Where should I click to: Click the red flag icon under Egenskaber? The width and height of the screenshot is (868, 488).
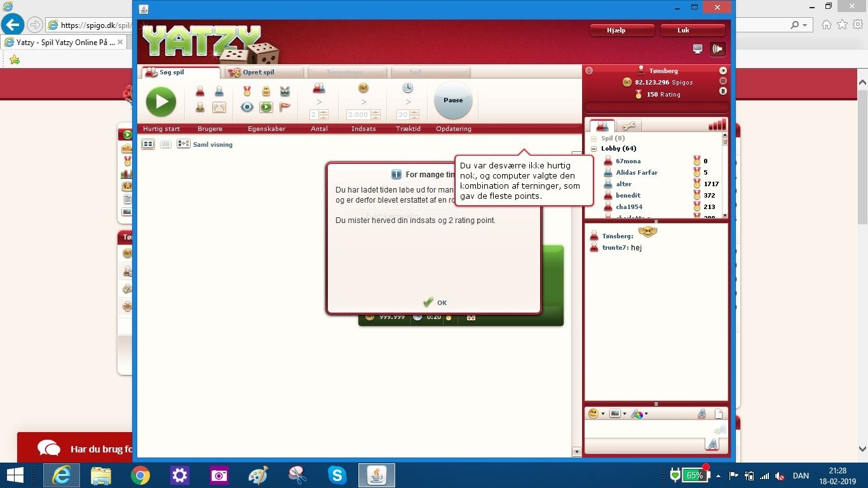click(x=285, y=107)
